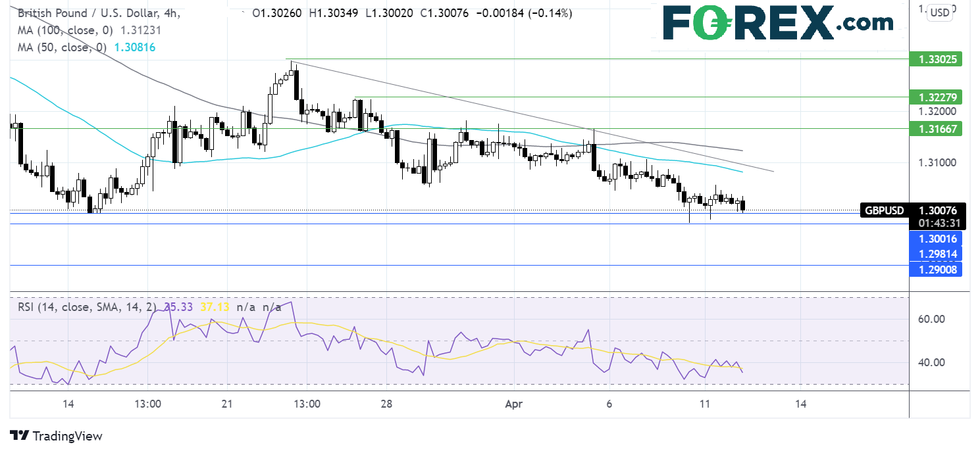Select the 1.29008 support price label

click(x=935, y=269)
